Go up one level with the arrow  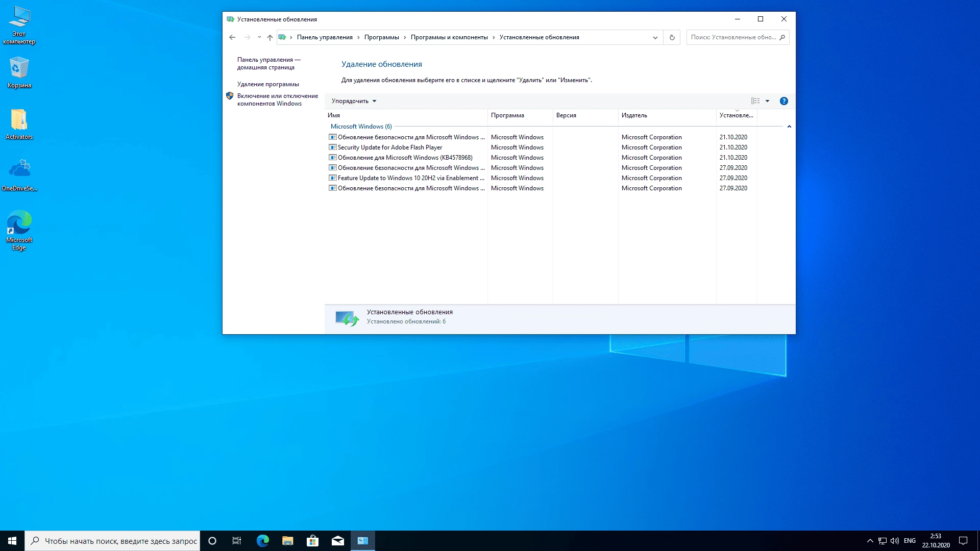coord(270,37)
